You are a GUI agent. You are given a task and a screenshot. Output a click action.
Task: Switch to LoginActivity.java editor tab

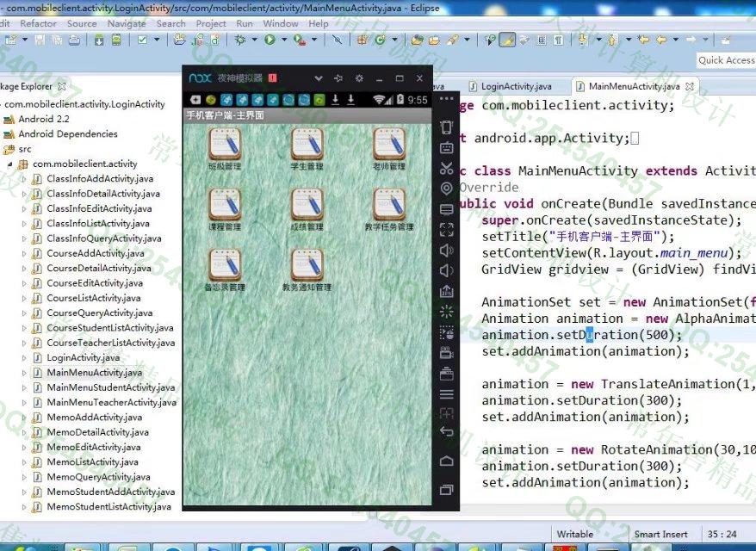[x=511, y=86]
